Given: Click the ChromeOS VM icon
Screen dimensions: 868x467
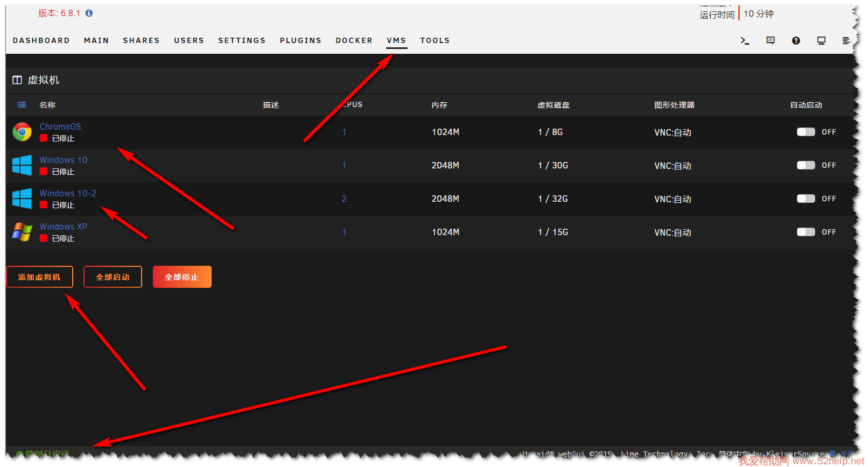Looking at the screenshot, I should (22, 132).
